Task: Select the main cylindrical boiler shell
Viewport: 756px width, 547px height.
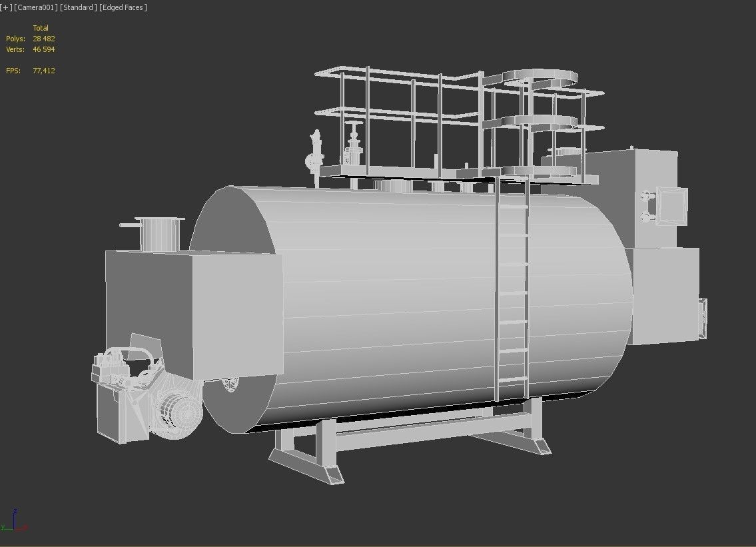Action: pos(400,300)
